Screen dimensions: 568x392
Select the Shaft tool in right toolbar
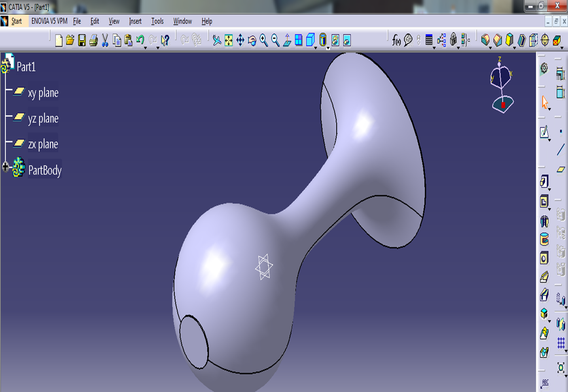pos(544,221)
